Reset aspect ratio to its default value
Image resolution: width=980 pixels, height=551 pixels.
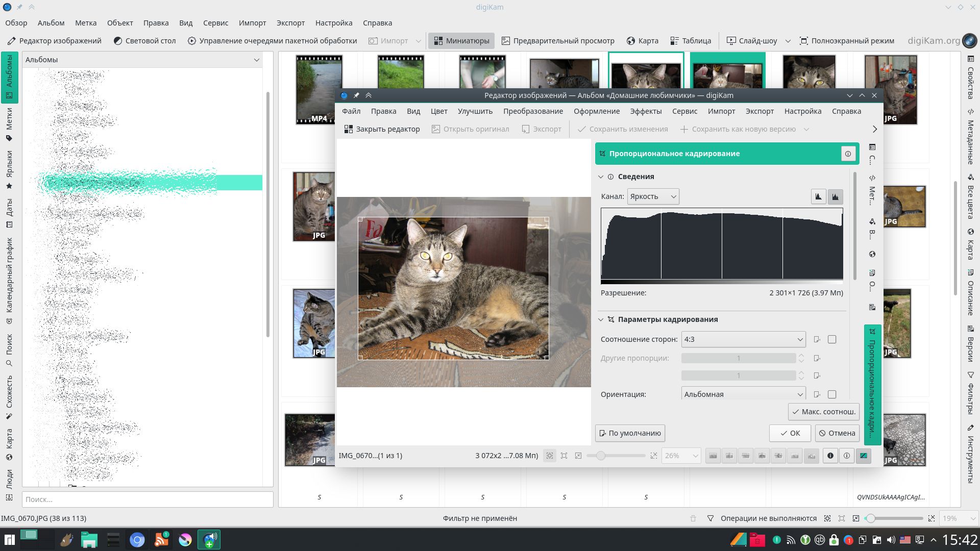coord(817,339)
